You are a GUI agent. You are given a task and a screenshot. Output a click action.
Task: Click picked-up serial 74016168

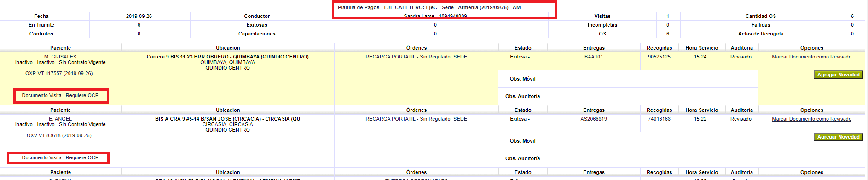pyautogui.click(x=659, y=119)
